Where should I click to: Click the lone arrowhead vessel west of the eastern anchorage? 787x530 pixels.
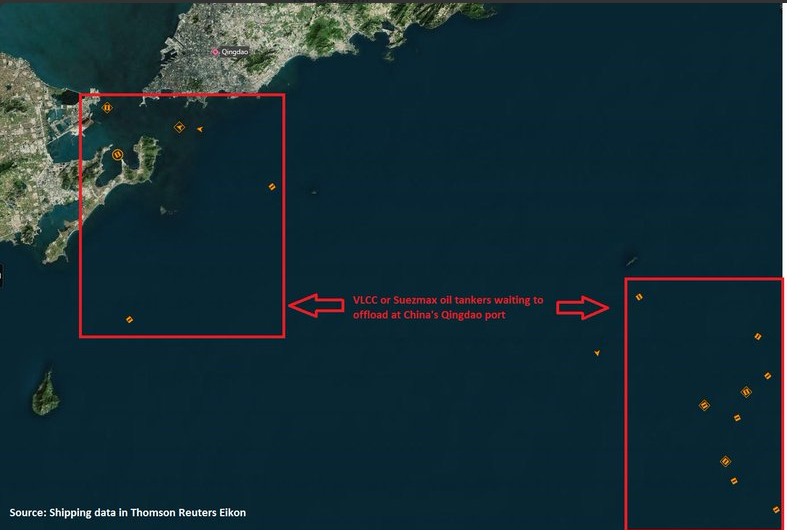click(597, 353)
